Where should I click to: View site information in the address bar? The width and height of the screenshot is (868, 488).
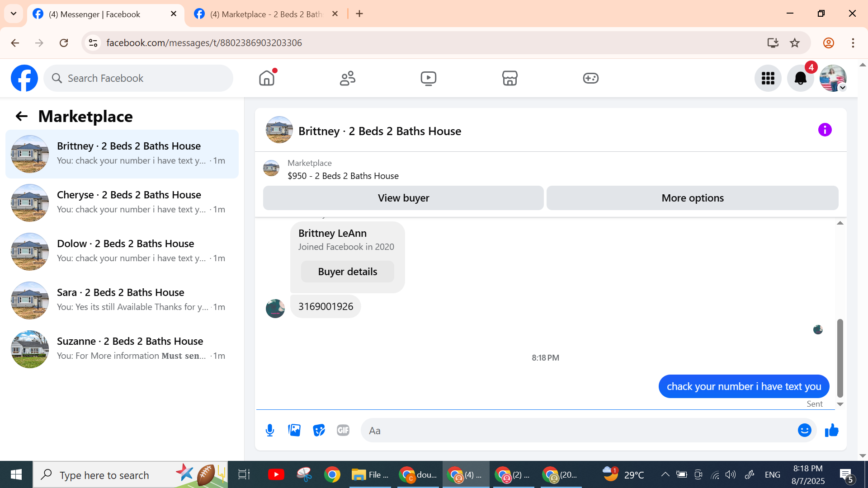(x=93, y=43)
